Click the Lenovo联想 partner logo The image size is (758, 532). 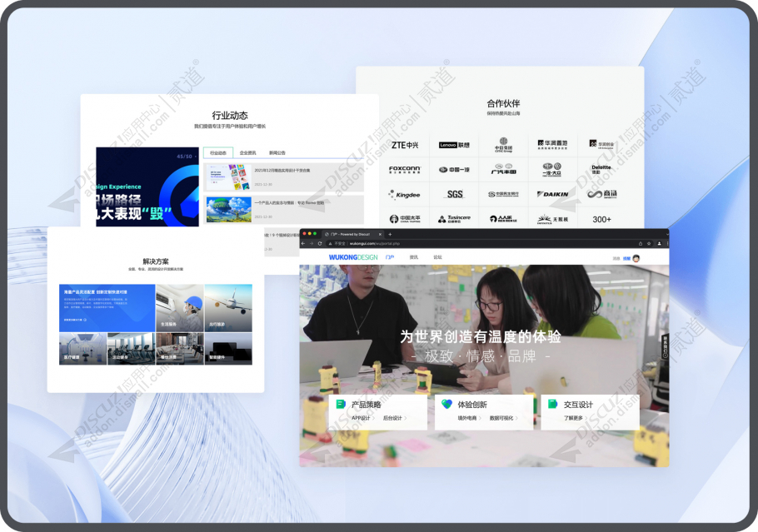tap(454, 145)
